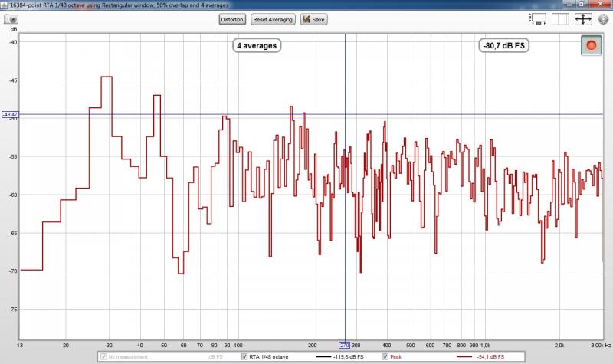Screen dimensions: 613x364
Task: Click the black RTA trace line swatch
Action: pos(323,357)
